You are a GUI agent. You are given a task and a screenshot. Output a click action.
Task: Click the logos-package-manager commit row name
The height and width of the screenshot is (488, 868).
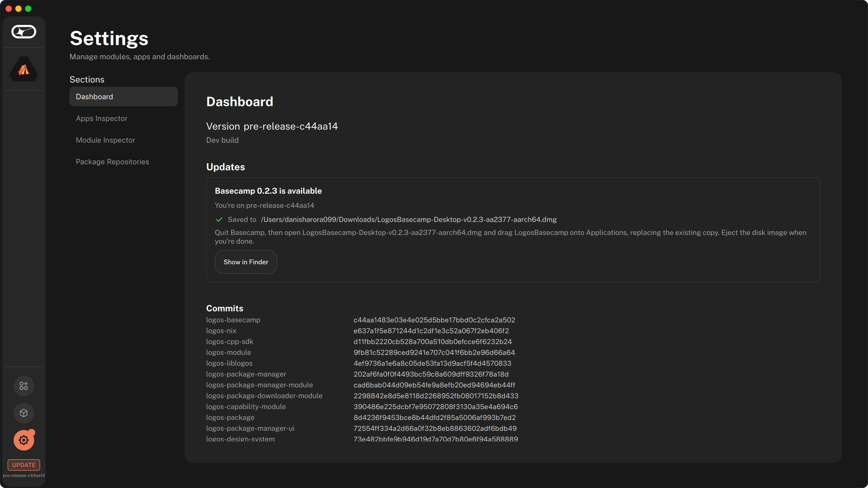pos(246,374)
